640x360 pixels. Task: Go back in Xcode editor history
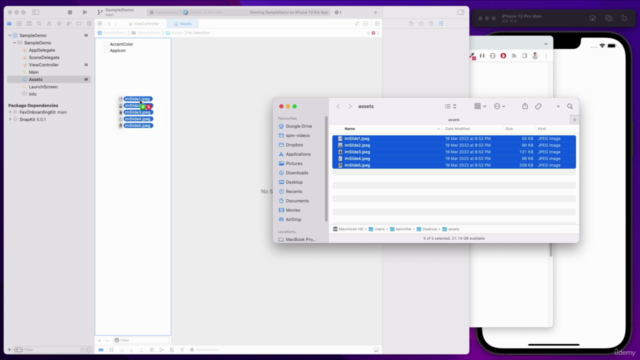tap(109, 24)
